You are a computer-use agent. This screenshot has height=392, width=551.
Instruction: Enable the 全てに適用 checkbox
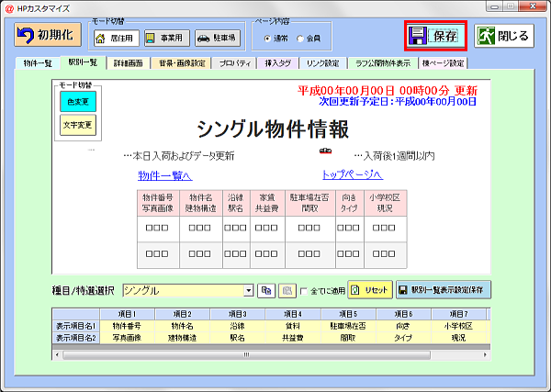point(304,291)
